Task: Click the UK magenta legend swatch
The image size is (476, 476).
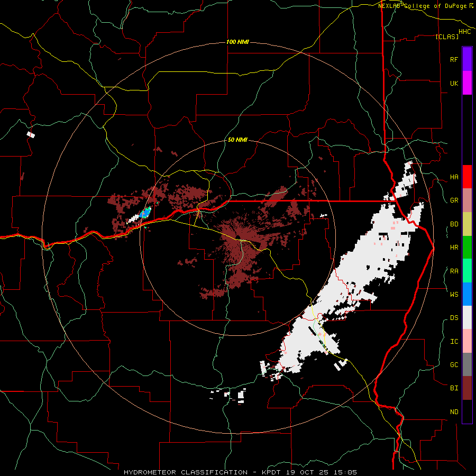Action: (x=467, y=83)
